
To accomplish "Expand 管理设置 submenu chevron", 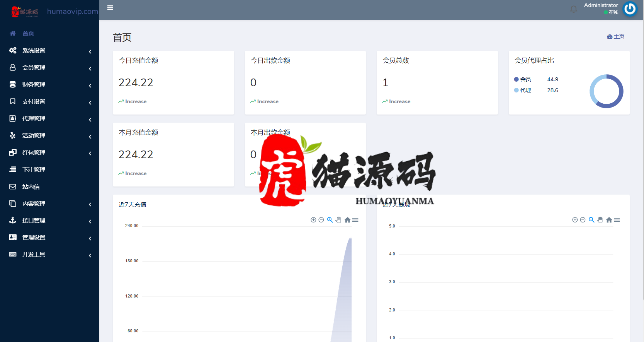I will [90, 238].
